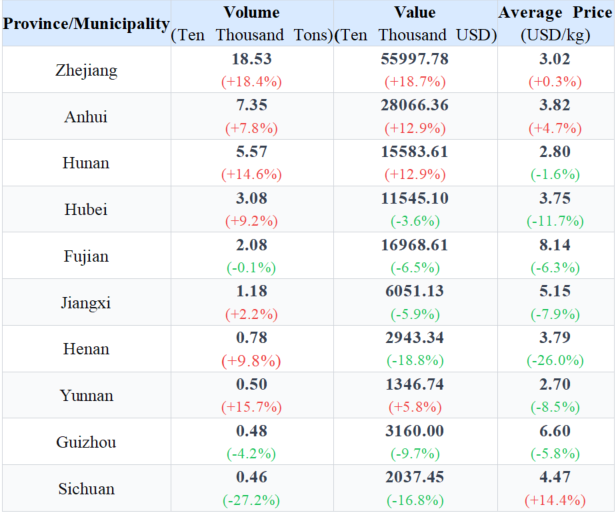Click Anhui's value figure 28066.36
Viewport: 616px width, 513px height.
(x=415, y=107)
